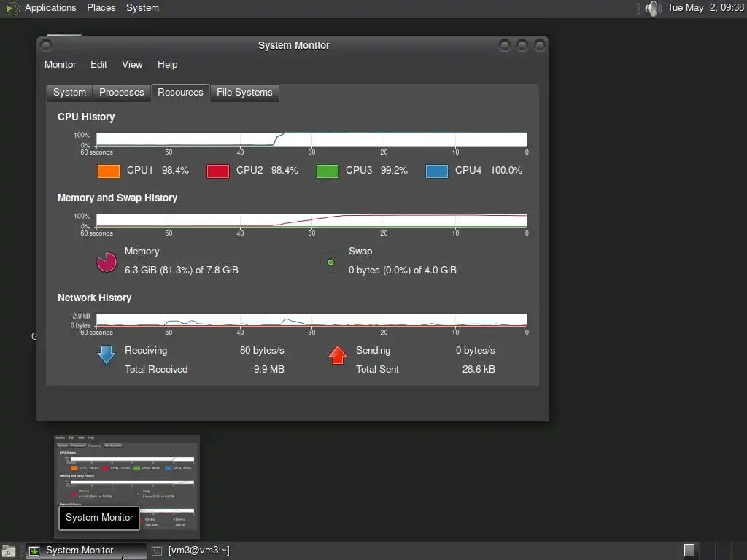
Task: Click the Memory and Swap History graph
Action: click(311, 220)
